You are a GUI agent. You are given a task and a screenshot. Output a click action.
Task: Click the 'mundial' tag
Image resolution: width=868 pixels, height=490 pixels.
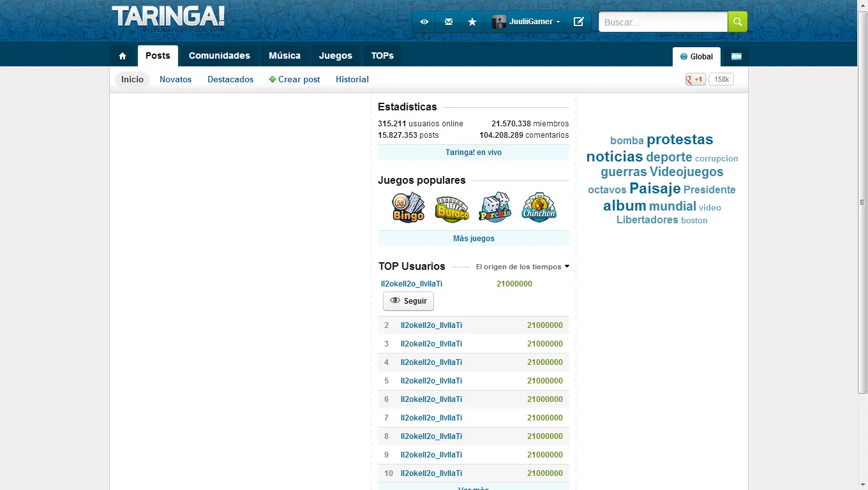[673, 206]
